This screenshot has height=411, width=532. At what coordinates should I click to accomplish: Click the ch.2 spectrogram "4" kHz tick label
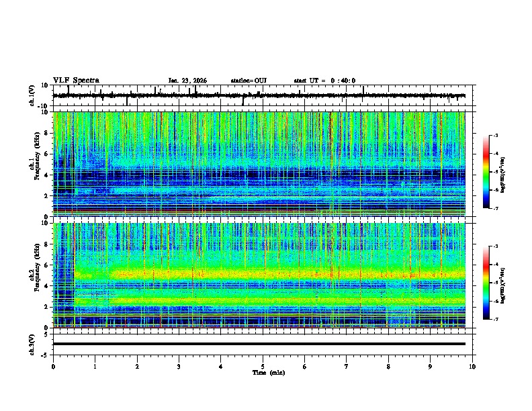pos(46,286)
